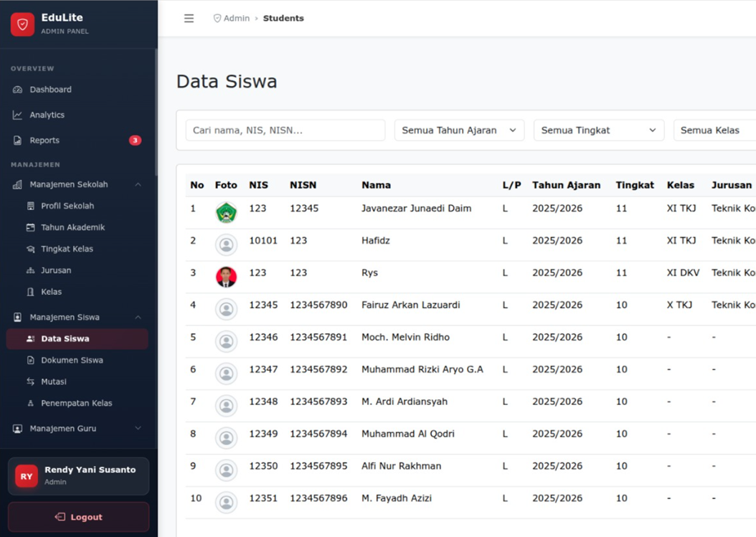Click the Manajemen Siswa person icon
Screen dimensions: 756x537
click(x=17, y=317)
